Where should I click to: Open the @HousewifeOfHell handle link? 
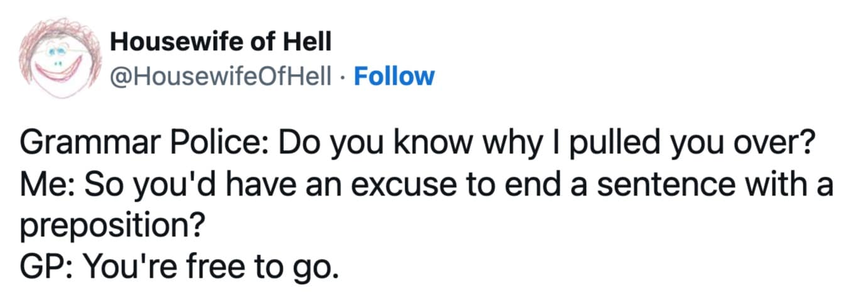[x=219, y=76]
